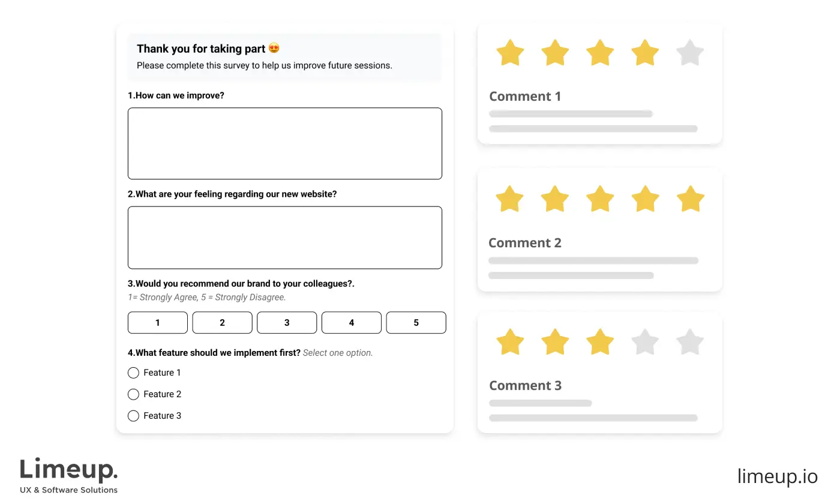Click the fourth grey star above Comment 3
The height and width of the screenshot is (504, 840).
[x=645, y=342]
